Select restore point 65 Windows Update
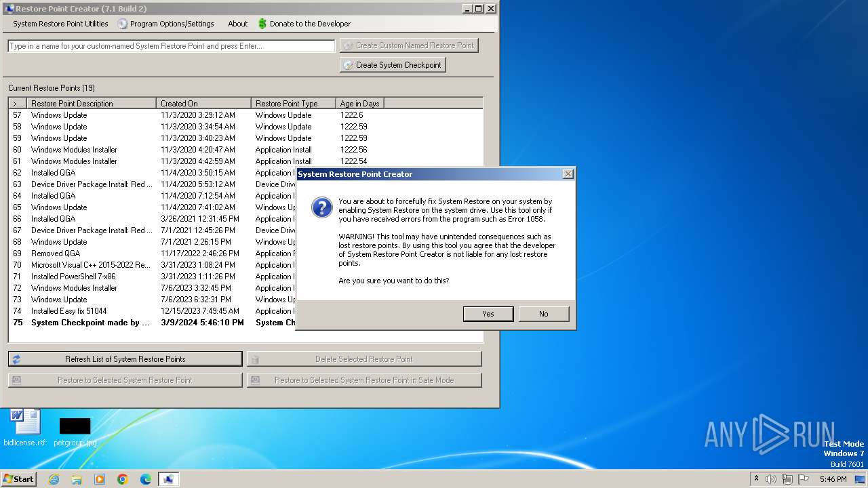The image size is (868, 488). [x=153, y=207]
